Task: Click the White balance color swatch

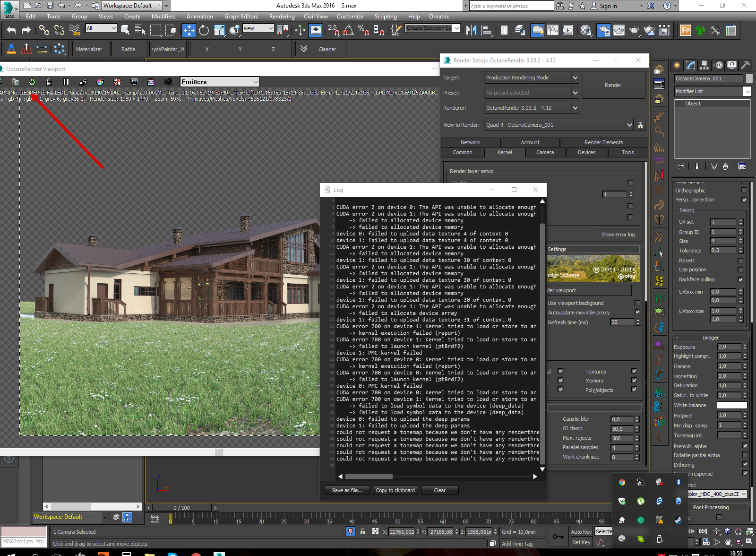Action: (x=732, y=405)
